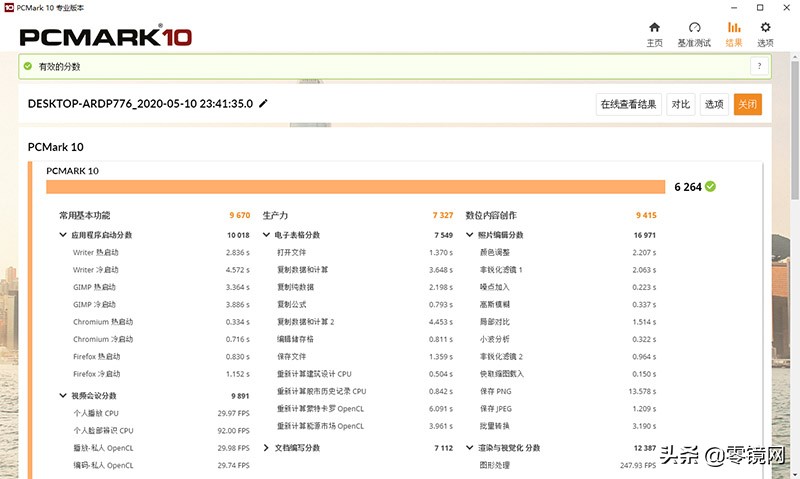The height and width of the screenshot is (479, 800).
Task: Click the 9 415 content creation score
Action: [x=646, y=215]
